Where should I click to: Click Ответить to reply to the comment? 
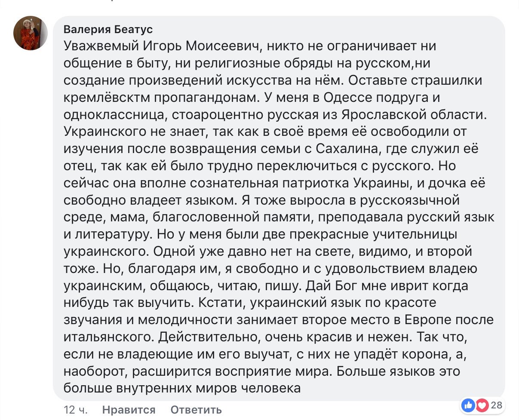tap(196, 410)
